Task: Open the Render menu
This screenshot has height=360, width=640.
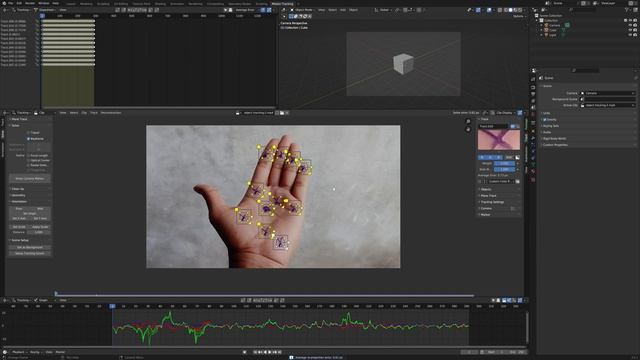Action: (30, 3)
